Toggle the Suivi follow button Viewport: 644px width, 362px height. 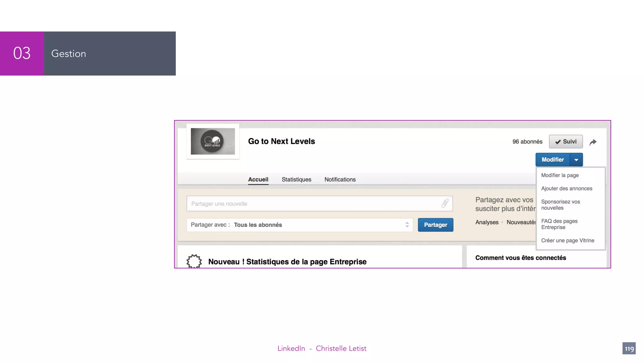(566, 141)
